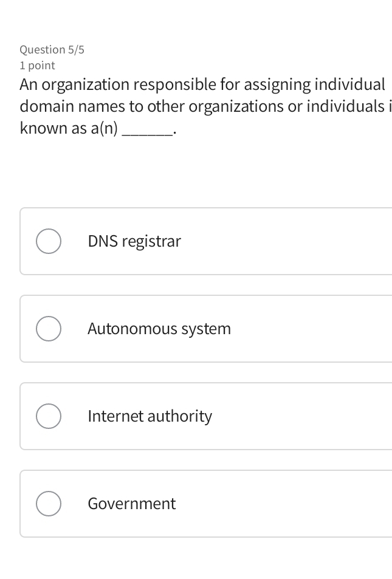Click blank space inside DNS registrar card

[292, 241]
